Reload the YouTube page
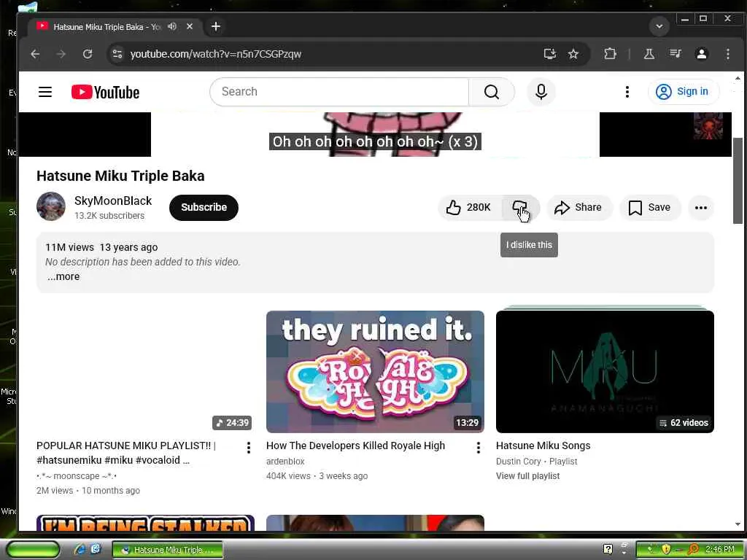 click(x=88, y=54)
